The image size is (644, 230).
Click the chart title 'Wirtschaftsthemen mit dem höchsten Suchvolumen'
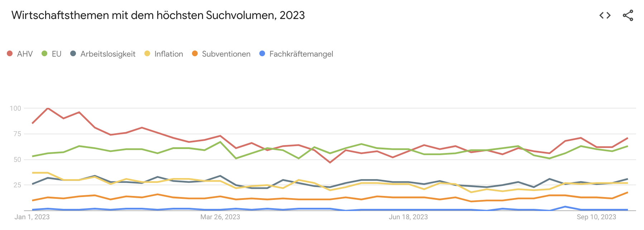pyautogui.click(x=158, y=15)
